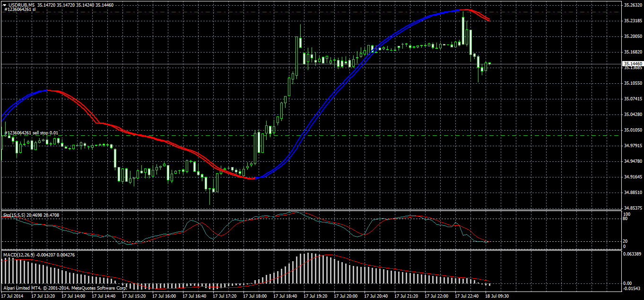Click the 35.20050 price axis value
The image size is (644, 300).
(632, 36)
